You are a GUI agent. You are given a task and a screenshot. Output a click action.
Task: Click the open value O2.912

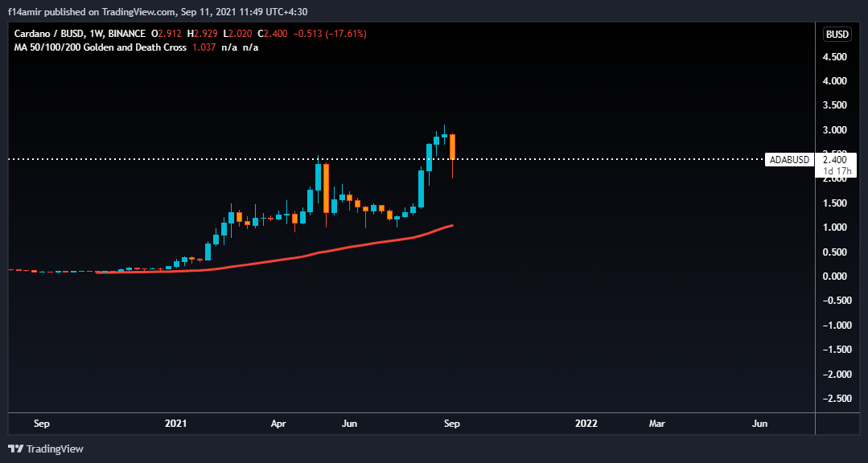[165, 35]
